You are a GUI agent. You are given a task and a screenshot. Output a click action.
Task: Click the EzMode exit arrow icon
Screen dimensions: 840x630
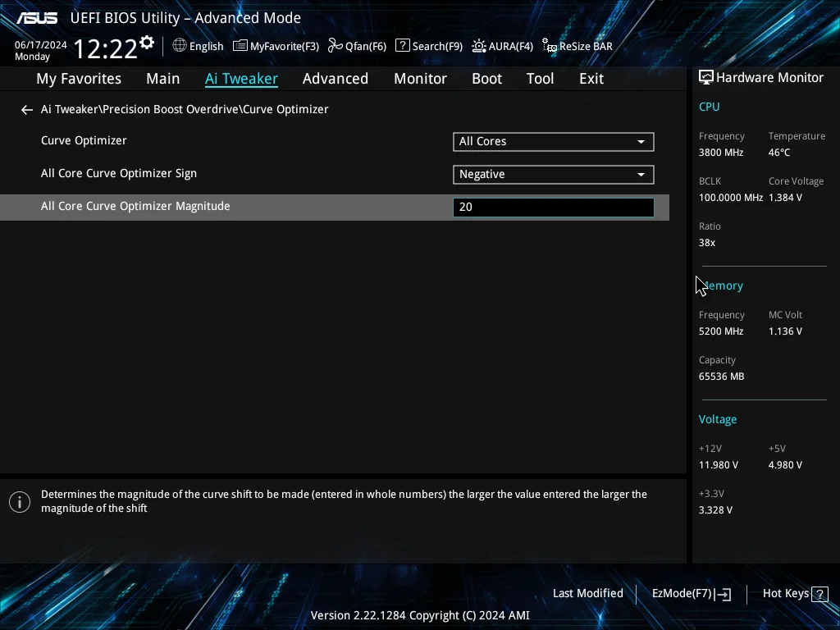pyautogui.click(x=723, y=594)
